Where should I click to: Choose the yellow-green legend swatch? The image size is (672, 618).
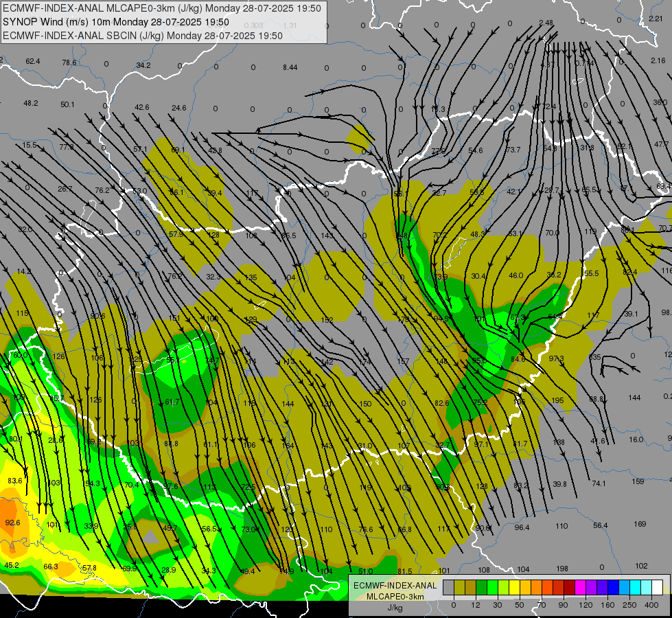[504, 587]
